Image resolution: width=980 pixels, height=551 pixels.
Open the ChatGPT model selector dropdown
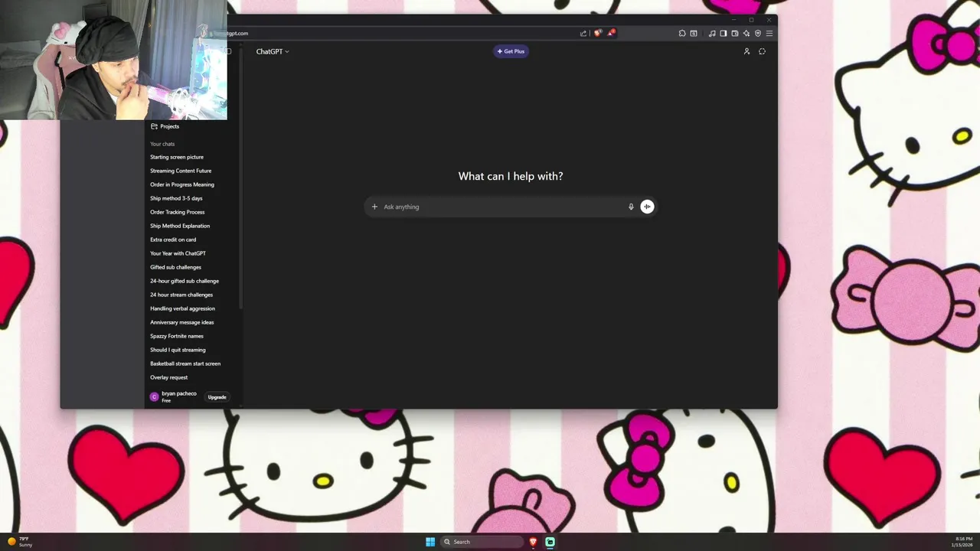[273, 51]
